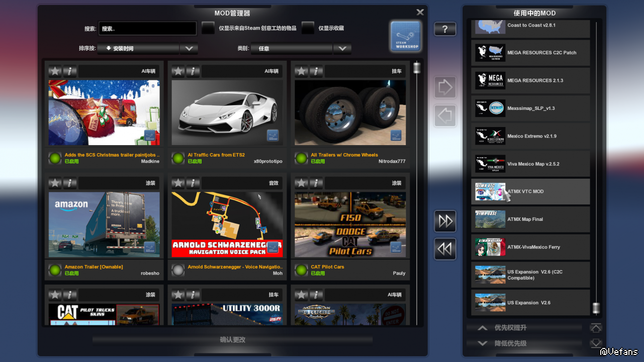Select the AI Traffic Cars Lamborghini thumbnail
Viewport: 644px width, 362px height.
227,112
